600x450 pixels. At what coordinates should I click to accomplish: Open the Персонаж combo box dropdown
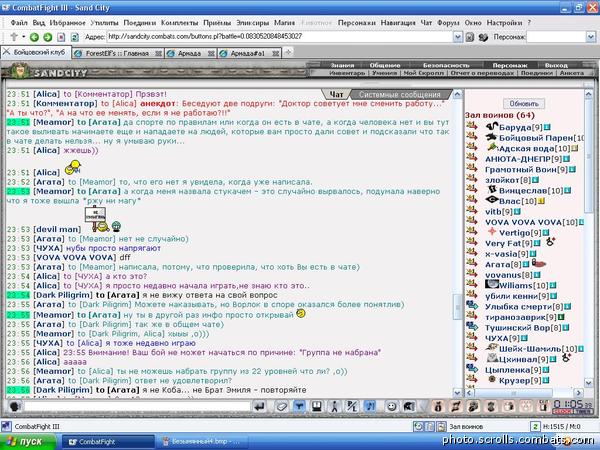pos(591,37)
